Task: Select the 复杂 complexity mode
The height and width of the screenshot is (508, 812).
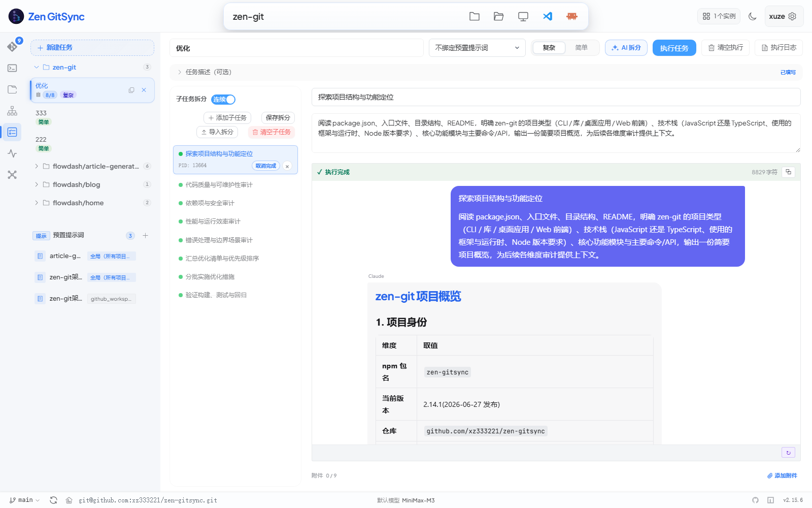Action: tap(549, 48)
